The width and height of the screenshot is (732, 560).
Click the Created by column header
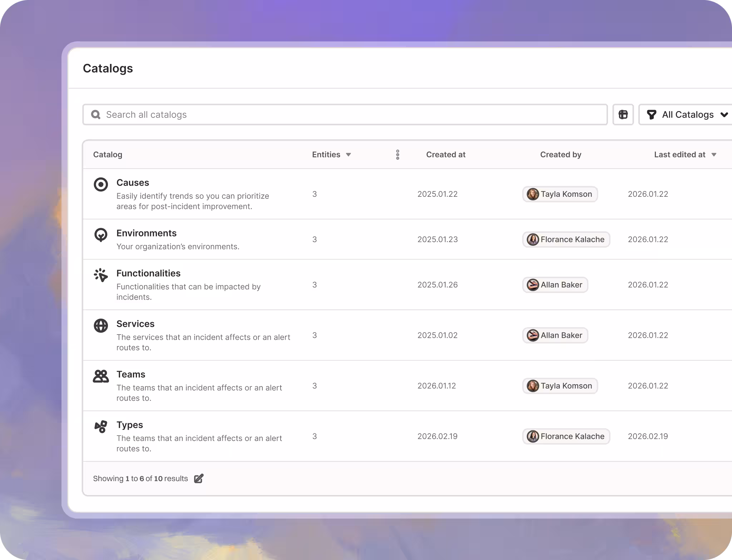560,155
